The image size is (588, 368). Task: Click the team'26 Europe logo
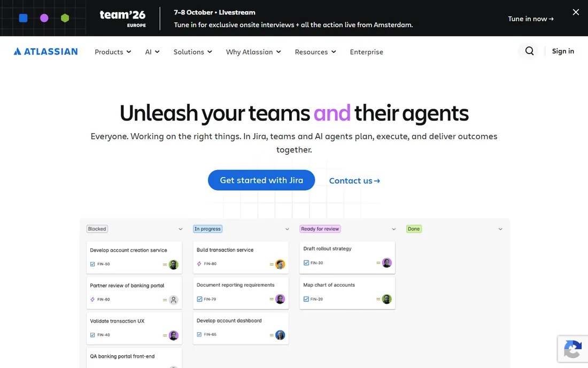122,18
